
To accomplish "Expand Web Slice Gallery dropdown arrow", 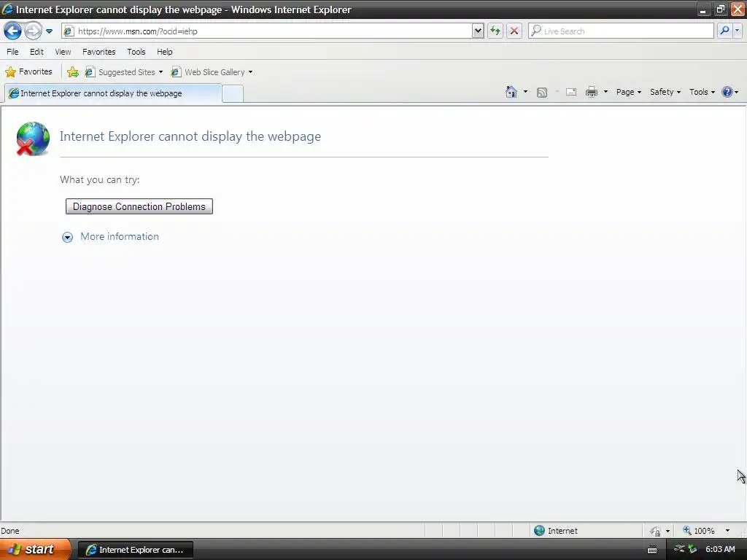I will tap(251, 72).
